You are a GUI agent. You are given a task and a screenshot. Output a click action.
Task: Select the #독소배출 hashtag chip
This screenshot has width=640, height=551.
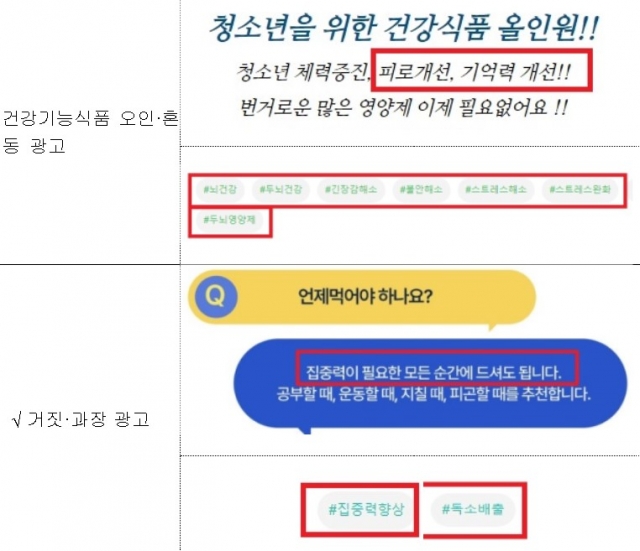[473, 509]
